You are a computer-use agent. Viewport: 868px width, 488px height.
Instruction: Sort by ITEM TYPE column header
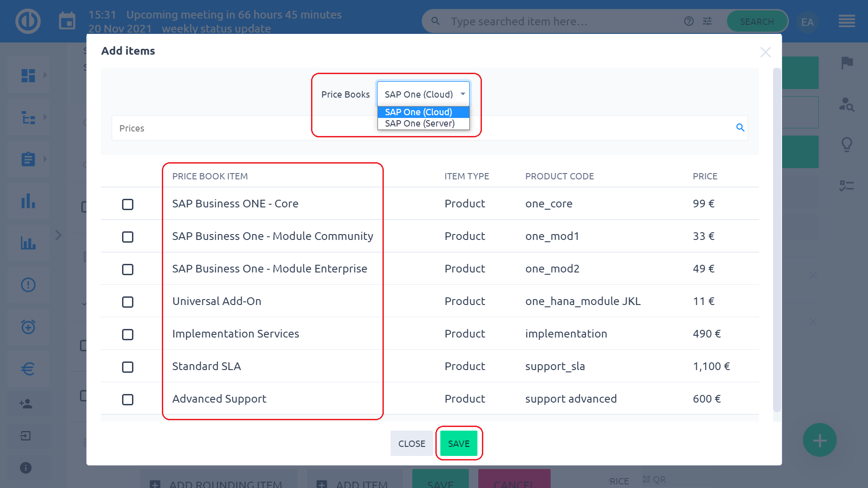click(x=467, y=176)
